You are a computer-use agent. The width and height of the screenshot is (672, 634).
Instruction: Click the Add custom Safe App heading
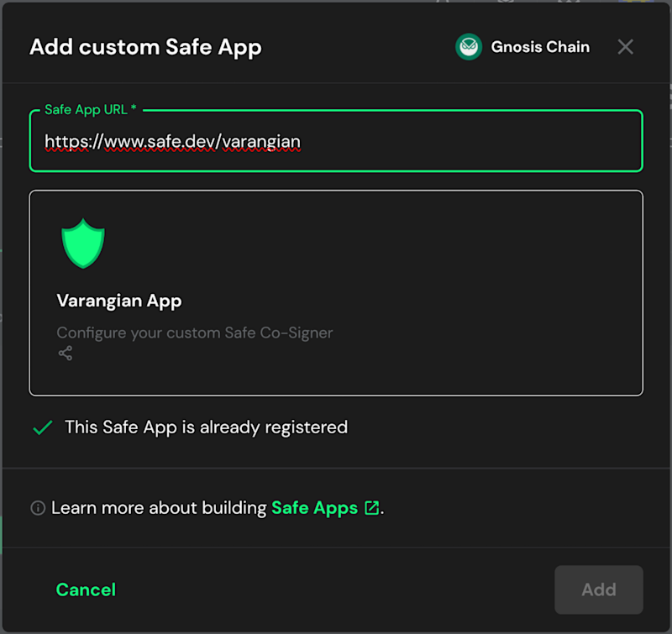pyautogui.click(x=145, y=47)
